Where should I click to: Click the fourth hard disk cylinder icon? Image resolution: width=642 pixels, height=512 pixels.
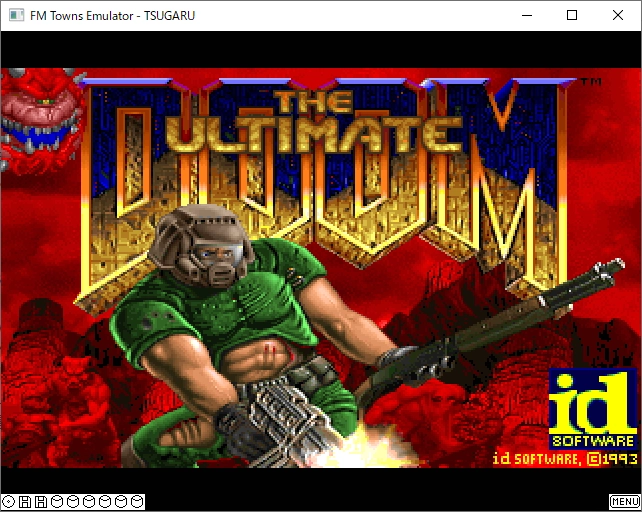[104, 501]
